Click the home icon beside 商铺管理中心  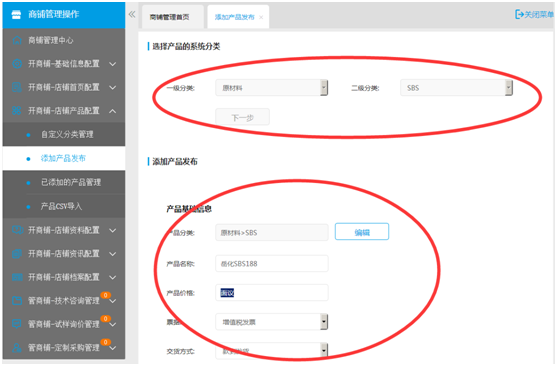coord(17,41)
